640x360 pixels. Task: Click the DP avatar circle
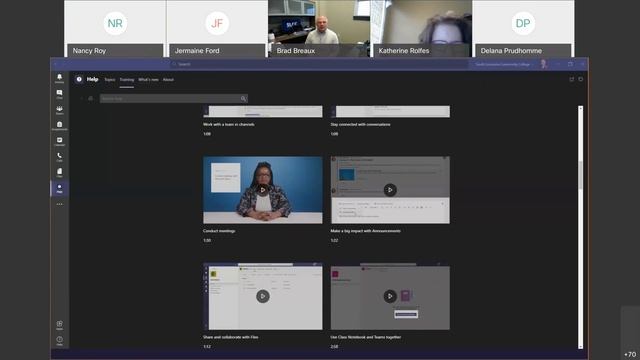pos(523,23)
